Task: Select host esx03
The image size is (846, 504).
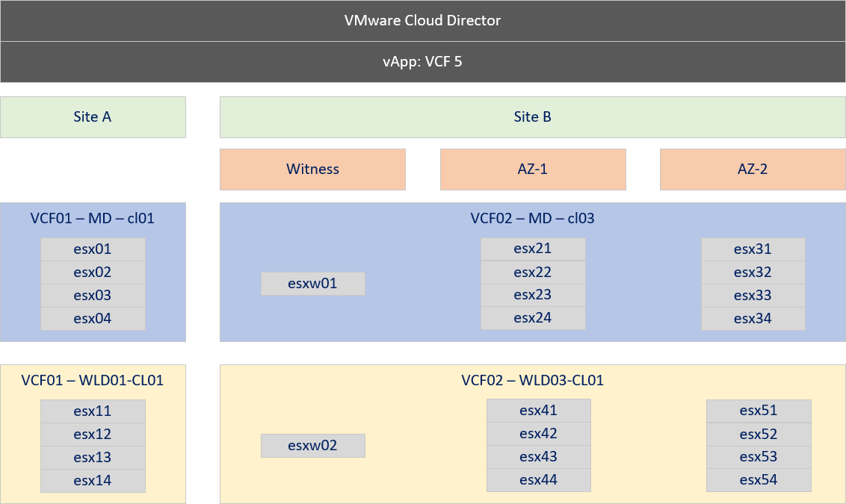Action: click(93, 296)
